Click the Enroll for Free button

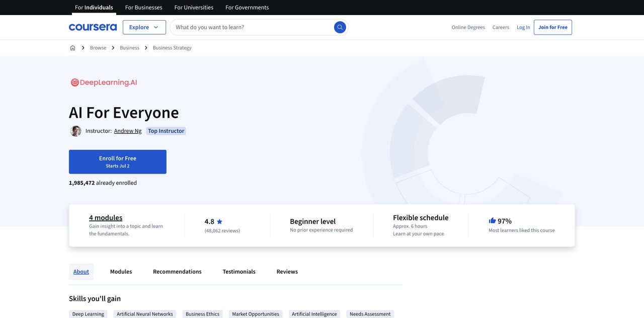(118, 162)
